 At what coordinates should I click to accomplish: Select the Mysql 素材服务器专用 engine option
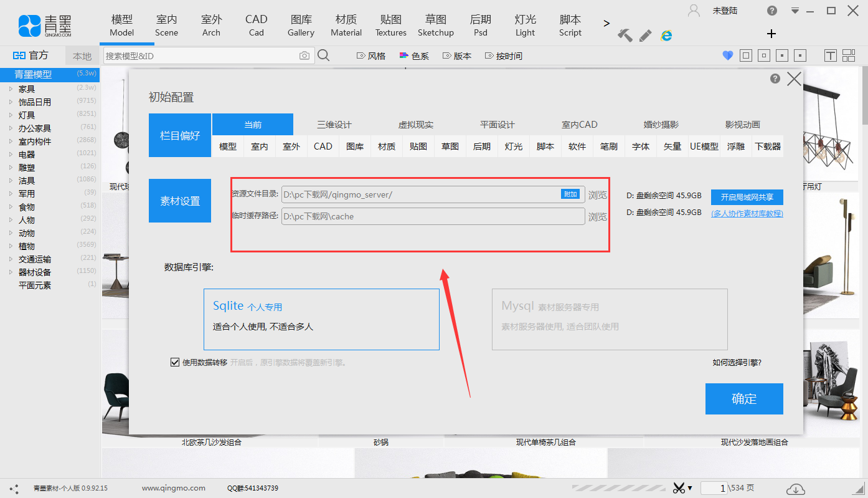609,319
